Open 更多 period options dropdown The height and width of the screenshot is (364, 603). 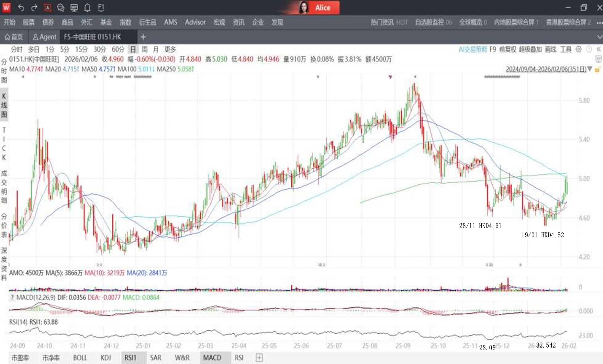170,49
